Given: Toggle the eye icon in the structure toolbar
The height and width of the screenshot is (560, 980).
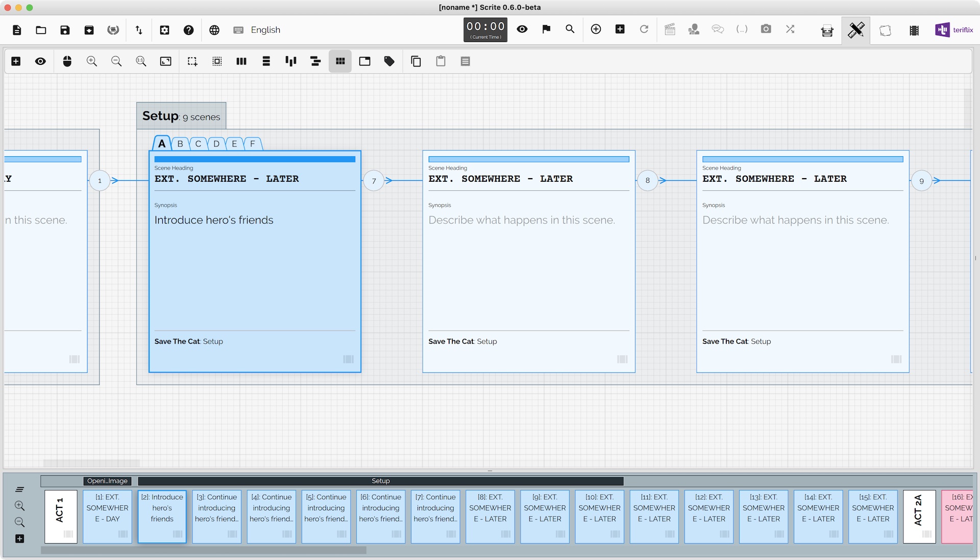Looking at the screenshot, I should click(x=40, y=61).
